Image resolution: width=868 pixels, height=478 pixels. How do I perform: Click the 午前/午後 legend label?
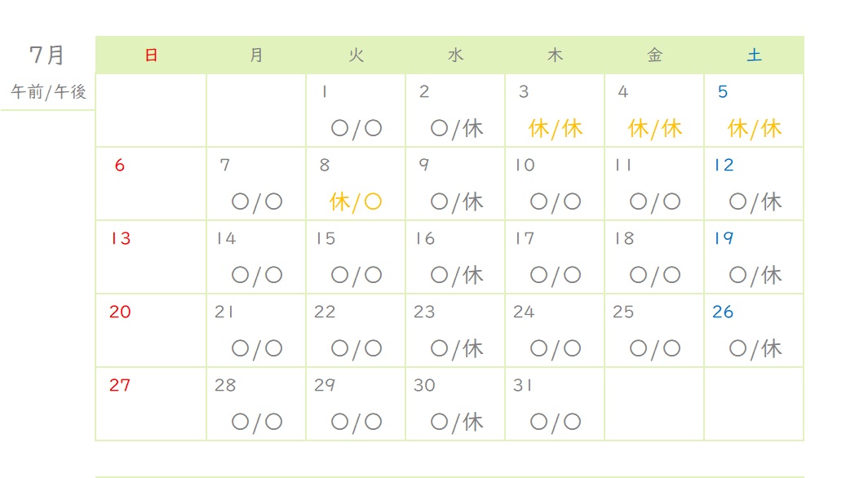pos(49,92)
